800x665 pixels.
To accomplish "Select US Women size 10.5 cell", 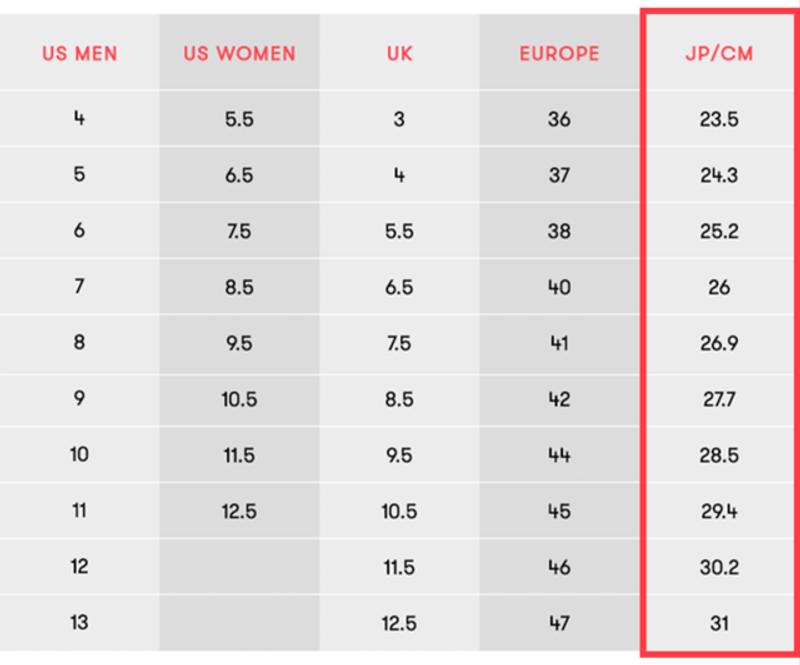I will point(239,399).
